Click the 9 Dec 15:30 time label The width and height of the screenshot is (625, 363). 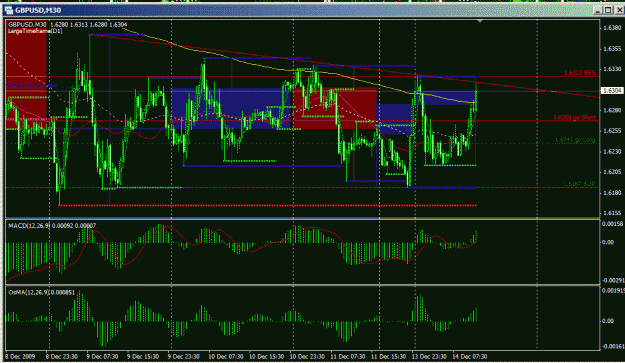coord(143,357)
